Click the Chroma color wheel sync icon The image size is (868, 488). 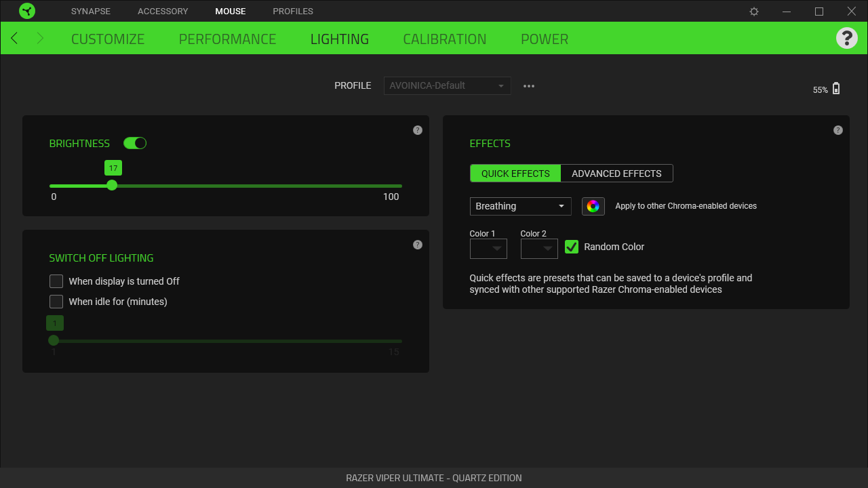click(x=593, y=206)
